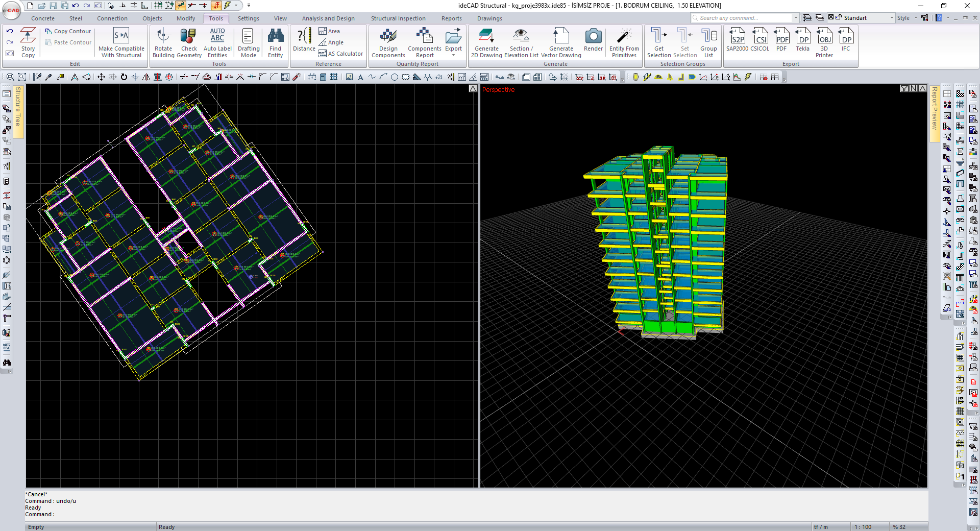Open the Standart layer dropdown
Screen dimensions: 980x531
[x=892, y=18]
